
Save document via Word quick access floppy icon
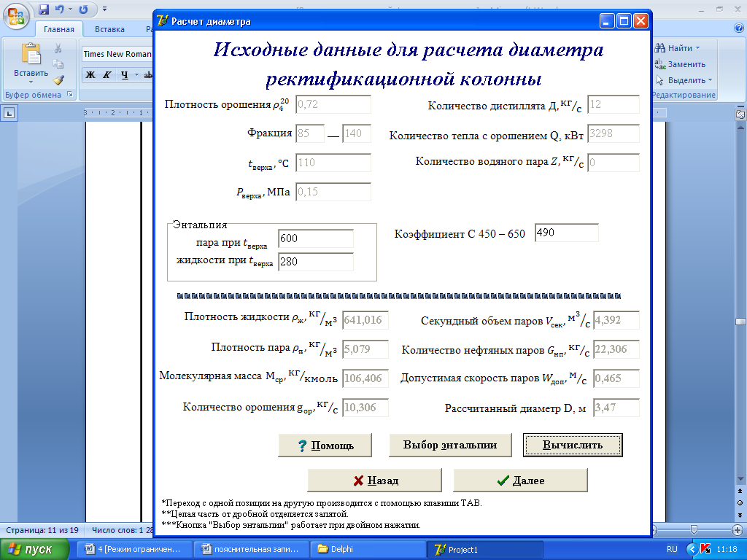point(43,9)
